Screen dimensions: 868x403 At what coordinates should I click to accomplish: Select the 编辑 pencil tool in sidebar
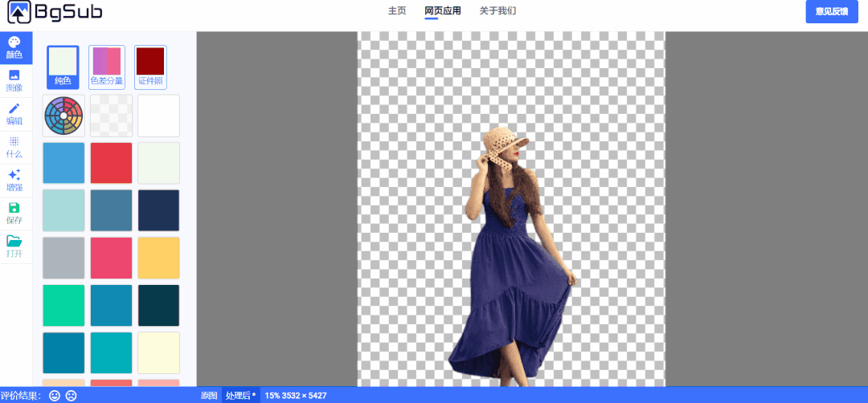coord(14,114)
